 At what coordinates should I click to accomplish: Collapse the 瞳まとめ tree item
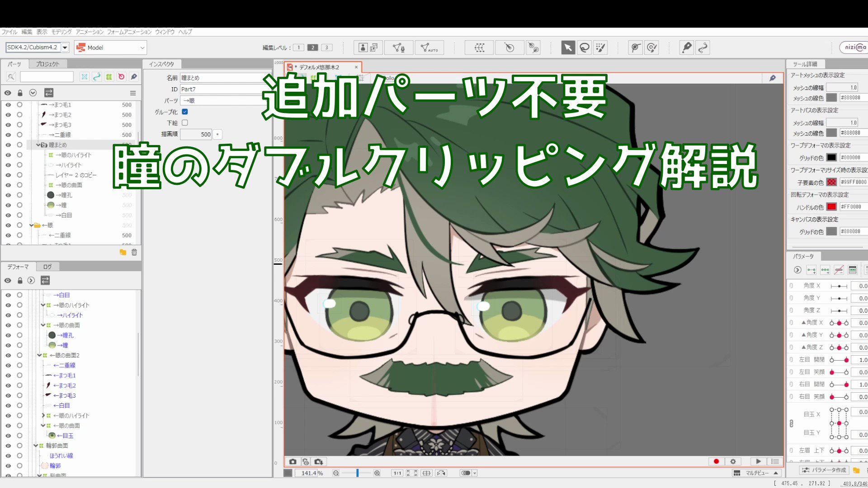click(x=38, y=145)
